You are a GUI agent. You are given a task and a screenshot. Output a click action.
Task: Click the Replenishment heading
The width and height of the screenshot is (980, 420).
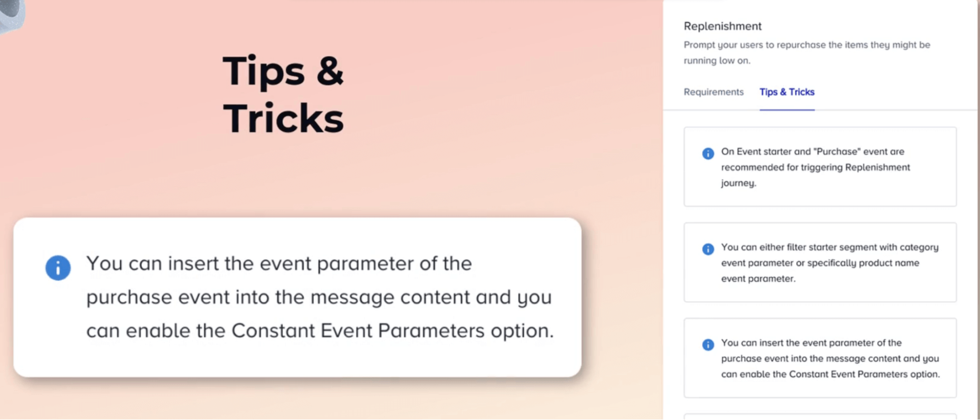click(723, 26)
